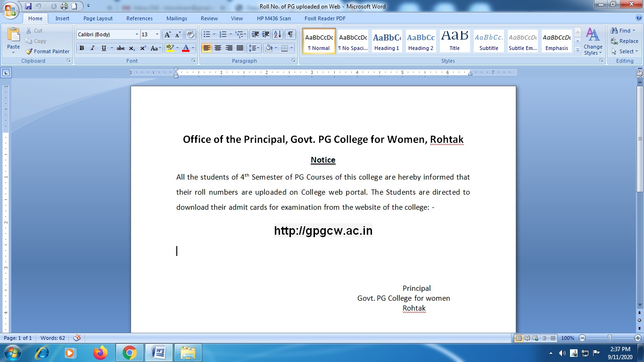This screenshot has height=362, width=644.
Task: Expand the bullets list dropdown arrow
Action: 214,34
